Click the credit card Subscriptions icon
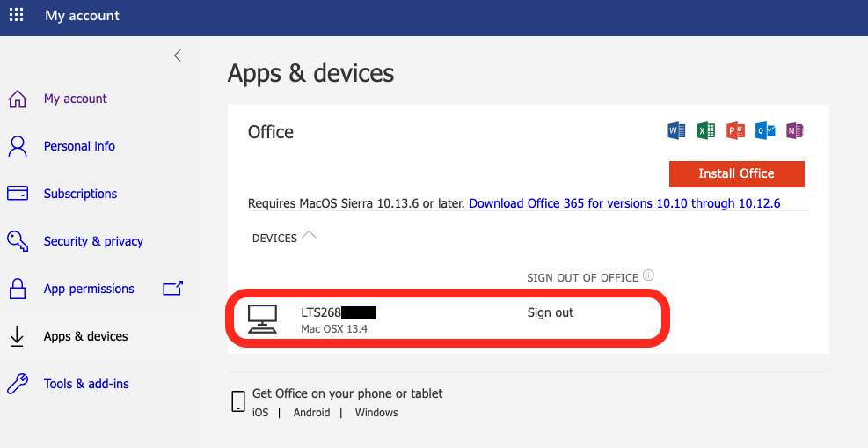Viewport: 868px width, 448px height. coord(18,194)
